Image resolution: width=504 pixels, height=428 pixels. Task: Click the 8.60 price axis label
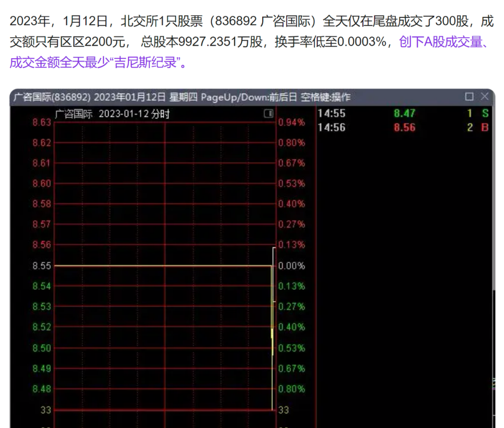[x=42, y=184]
